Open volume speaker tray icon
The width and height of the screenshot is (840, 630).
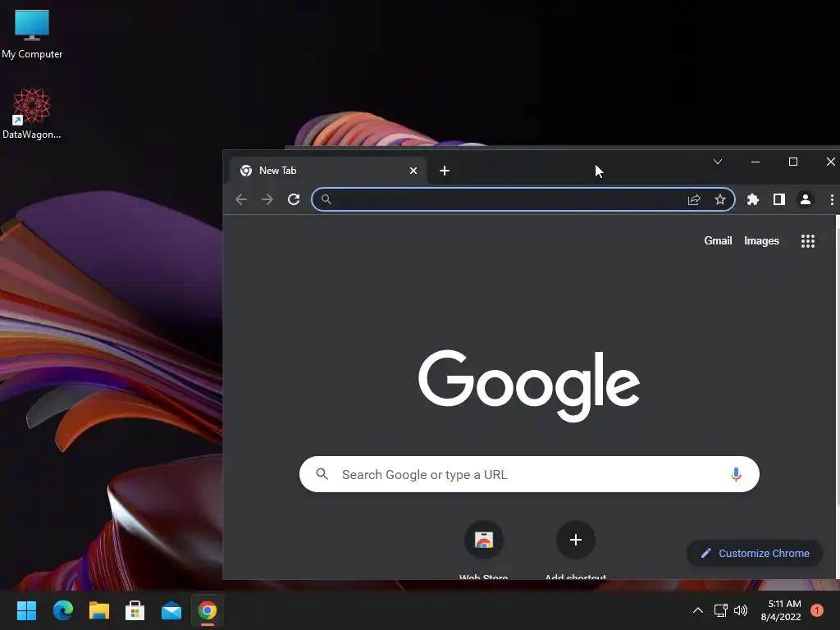click(x=741, y=610)
